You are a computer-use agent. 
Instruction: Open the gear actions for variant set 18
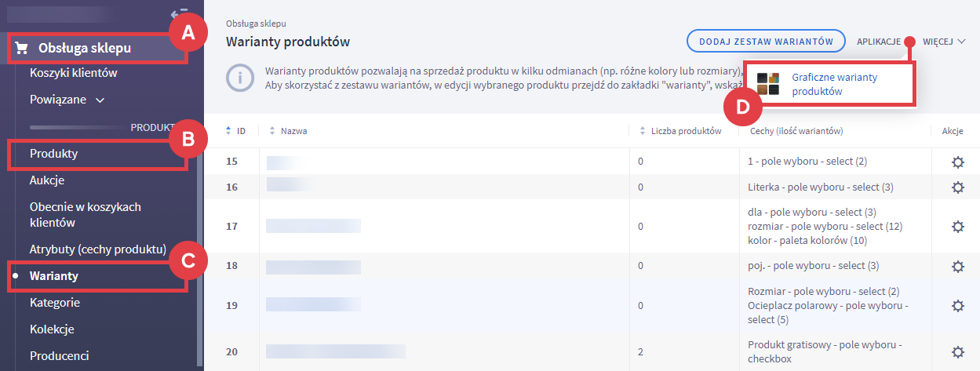pos(957,266)
